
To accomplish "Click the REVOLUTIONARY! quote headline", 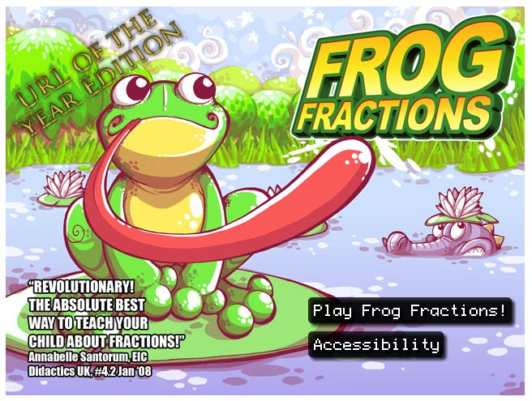I will click(x=81, y=287).
